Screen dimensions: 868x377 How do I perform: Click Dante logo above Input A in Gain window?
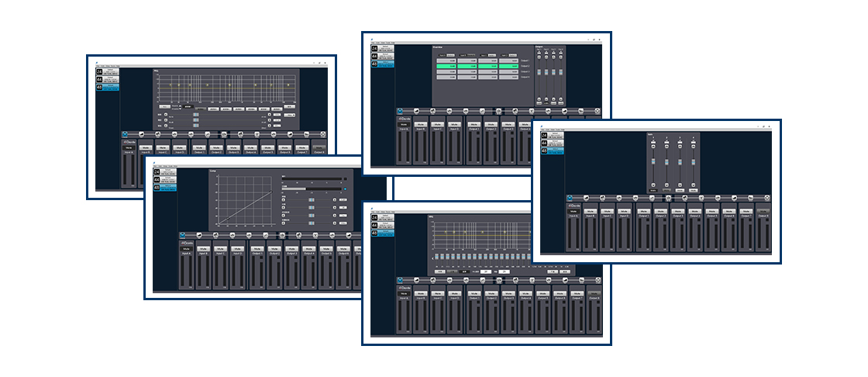click(x=573, y=205)
